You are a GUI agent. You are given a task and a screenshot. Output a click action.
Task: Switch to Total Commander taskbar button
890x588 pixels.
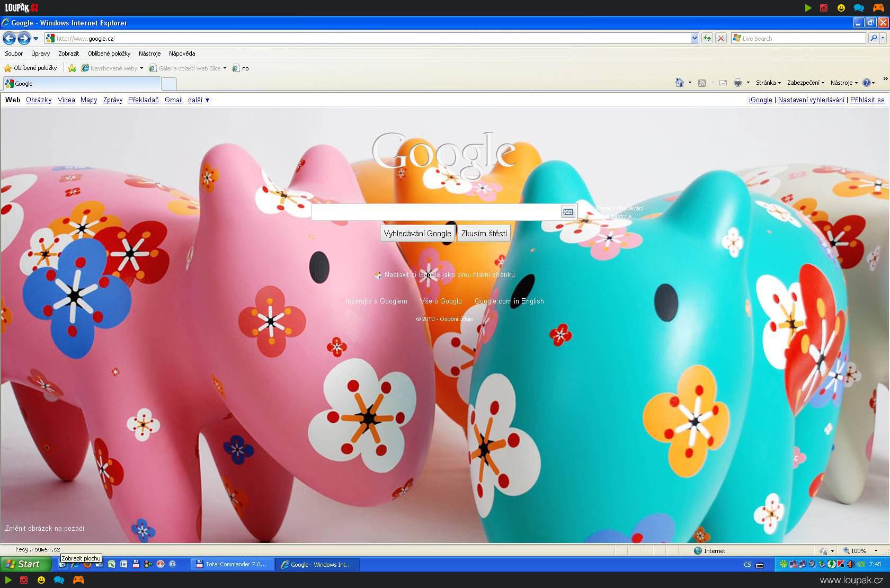(232, 564)
